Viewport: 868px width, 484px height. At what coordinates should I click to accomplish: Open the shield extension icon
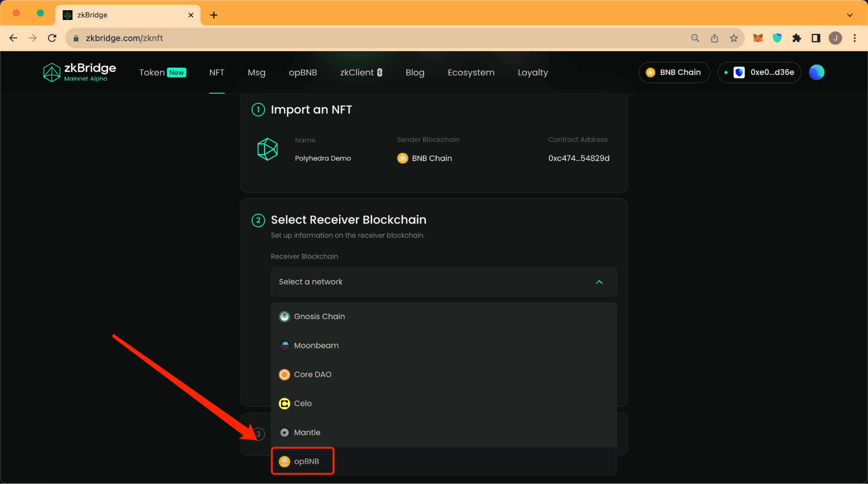coord(777,38)
